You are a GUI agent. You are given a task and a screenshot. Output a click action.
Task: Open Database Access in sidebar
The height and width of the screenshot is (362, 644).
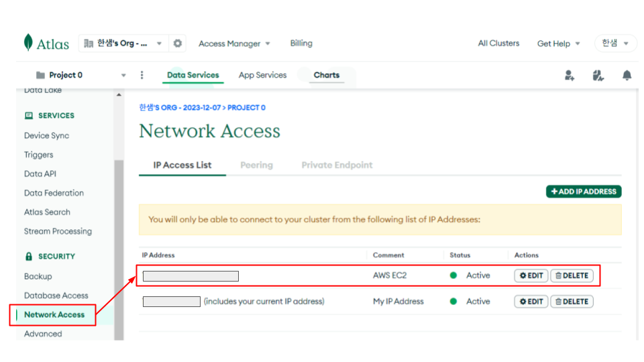[56, 296]
